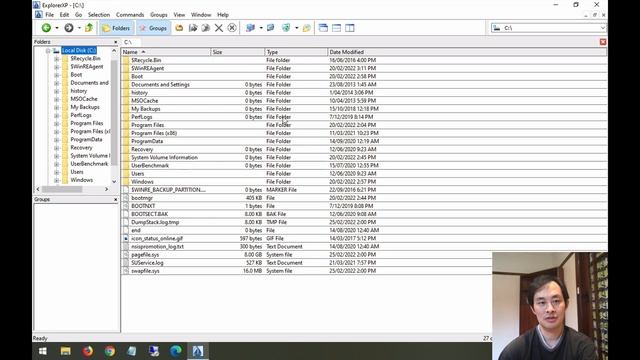
Task: Select the tile vertically layout icon
Action: (x=350, y=28)
